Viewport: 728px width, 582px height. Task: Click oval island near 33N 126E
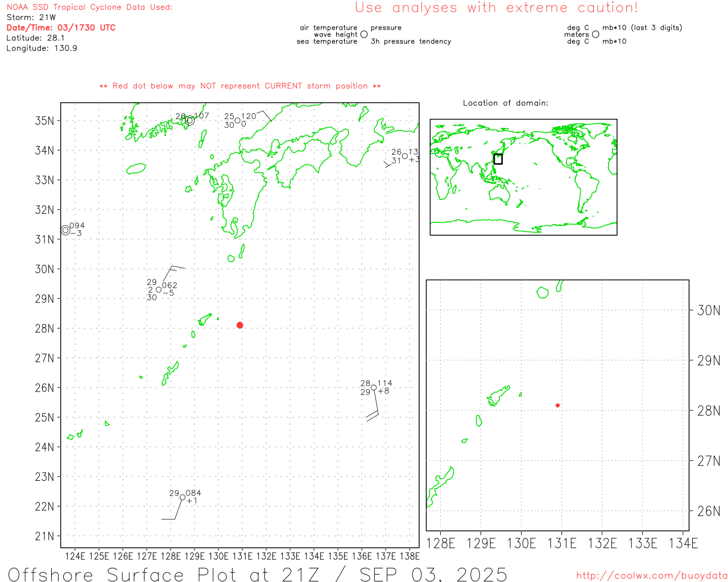point(136,168)
